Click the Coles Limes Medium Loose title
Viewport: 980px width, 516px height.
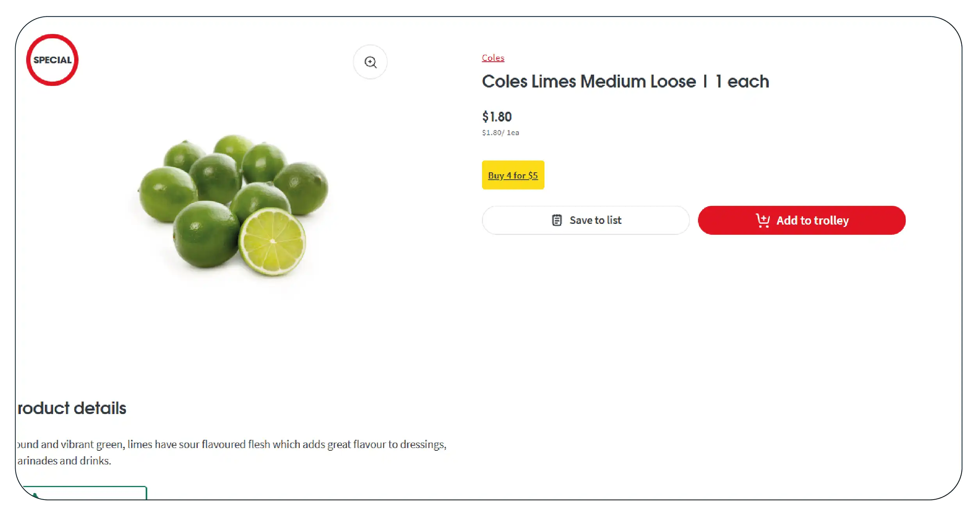(589, 82)
